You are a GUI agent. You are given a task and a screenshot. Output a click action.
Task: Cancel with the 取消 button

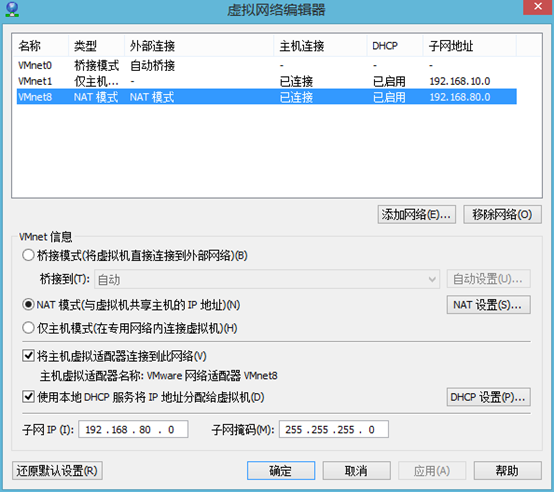(x=356, y=470)
